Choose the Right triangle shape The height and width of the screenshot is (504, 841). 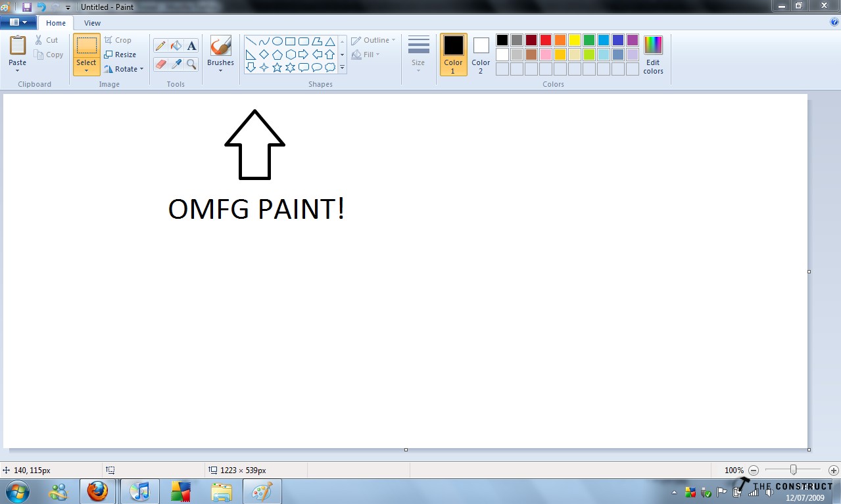pos(251,55)
